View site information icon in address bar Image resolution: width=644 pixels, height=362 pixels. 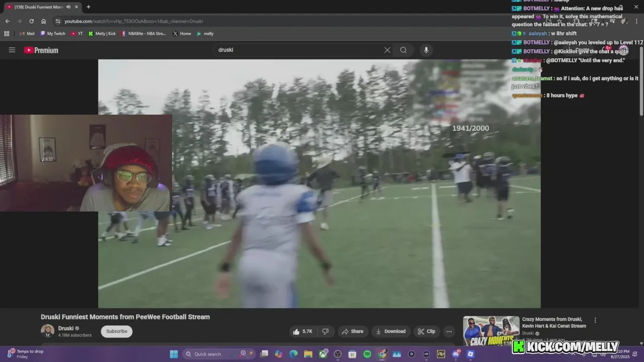pyautogui.click(x=58, y=21)
